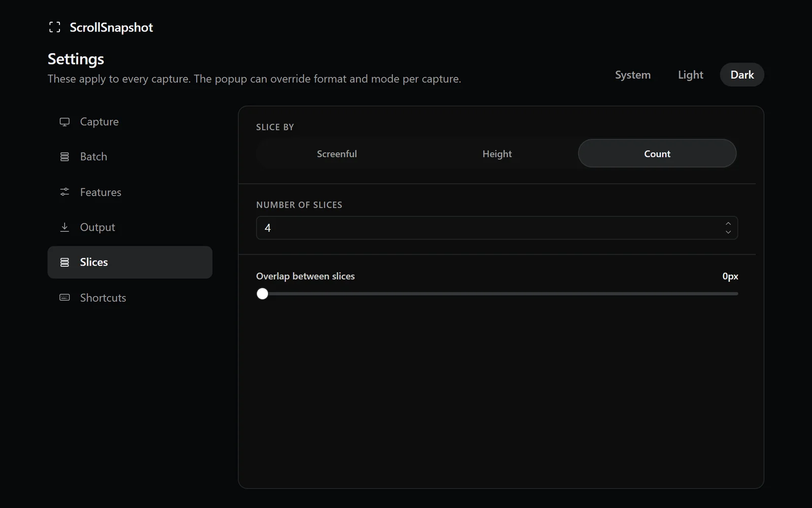Slice by Screenful

point(337,153)
